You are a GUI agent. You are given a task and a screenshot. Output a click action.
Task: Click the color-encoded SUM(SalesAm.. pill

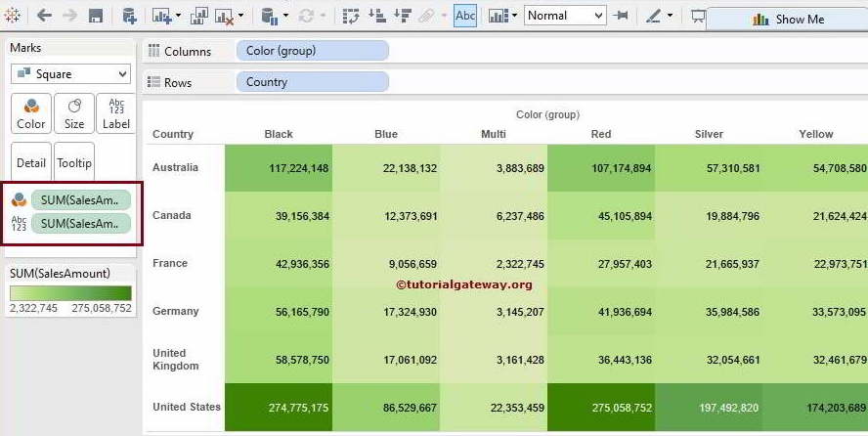pyautogui.click(x=81, y=200)
